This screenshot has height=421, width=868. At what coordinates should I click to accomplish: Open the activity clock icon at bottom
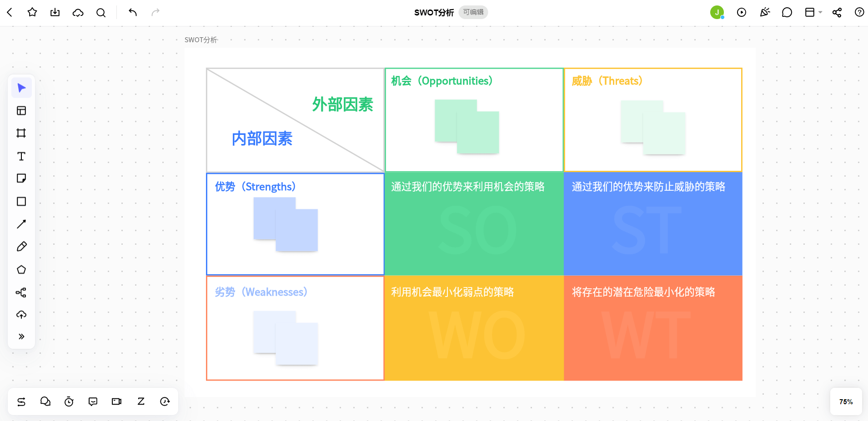click(165, 401)
